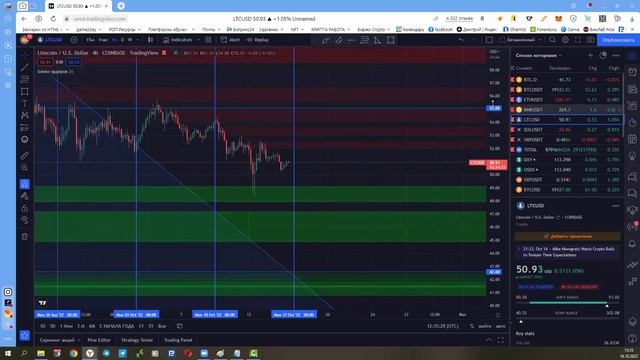Collapse the bottom panel chevron
Viewport: 640px width, 360px height.
coord(489,340)
